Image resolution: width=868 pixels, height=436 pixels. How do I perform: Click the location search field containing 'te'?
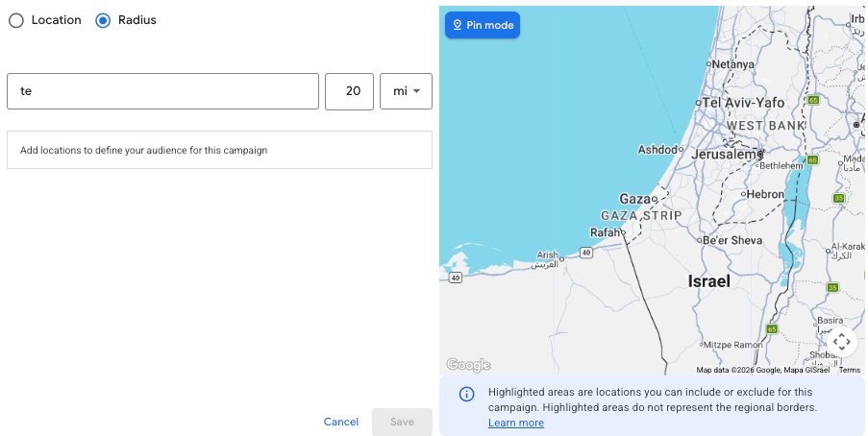click(x=162, y=91)
